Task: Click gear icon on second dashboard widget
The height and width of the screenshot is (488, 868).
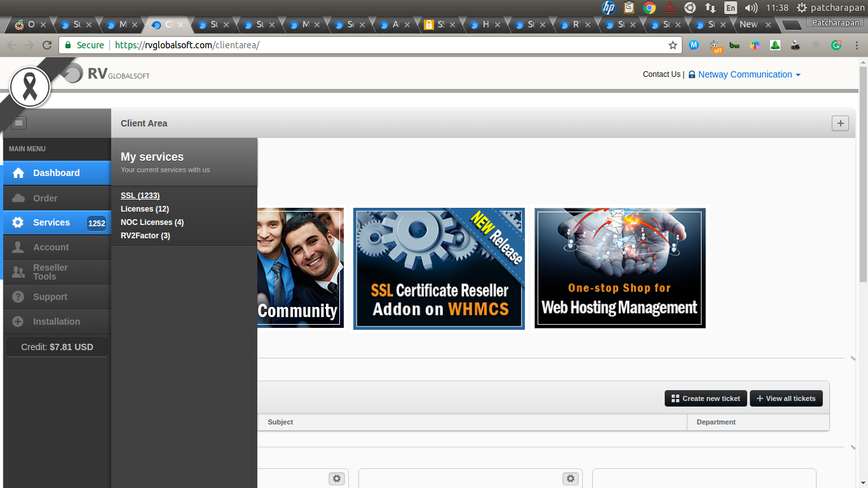Action: (x=571, y=478)
